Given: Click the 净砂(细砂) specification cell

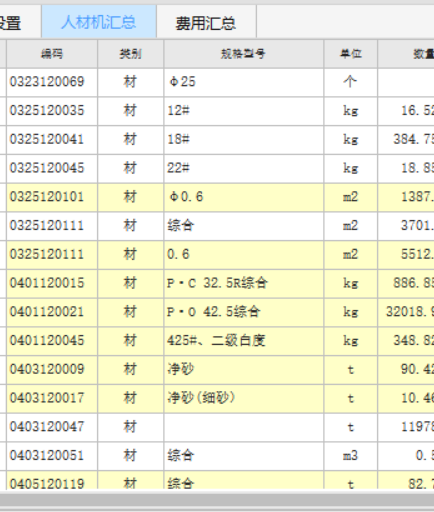Looking at the screenshot, I should pos(243,398).
